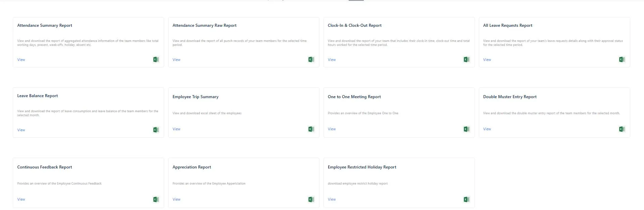
Task: Download Employee Restricted Holiday Report Excel
Action: tap(466, 199)
